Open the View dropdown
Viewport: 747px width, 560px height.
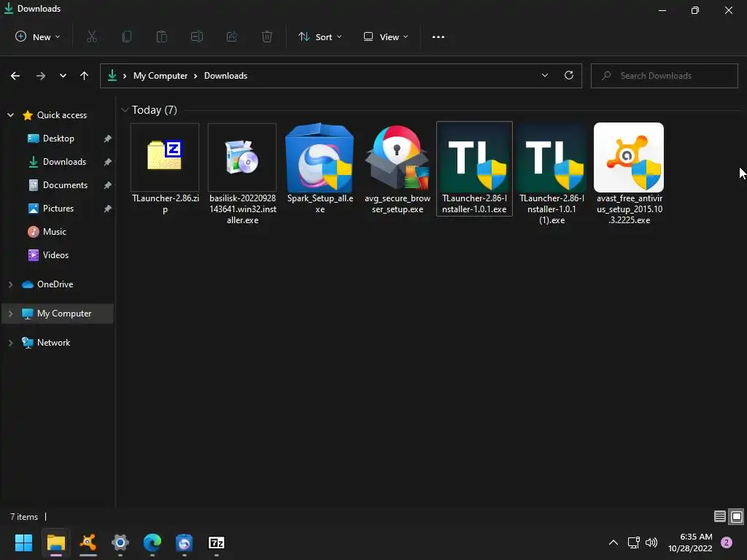[385, 36]
